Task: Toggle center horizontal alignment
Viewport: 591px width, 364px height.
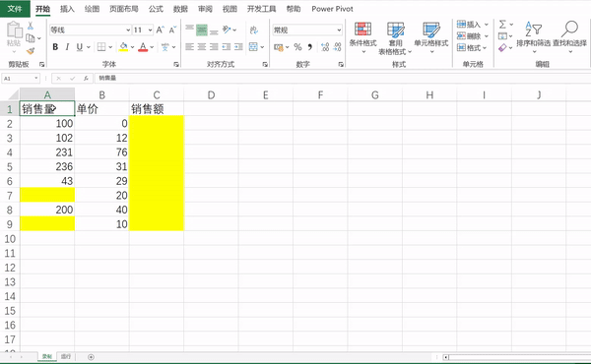Action: coord(202,47)
